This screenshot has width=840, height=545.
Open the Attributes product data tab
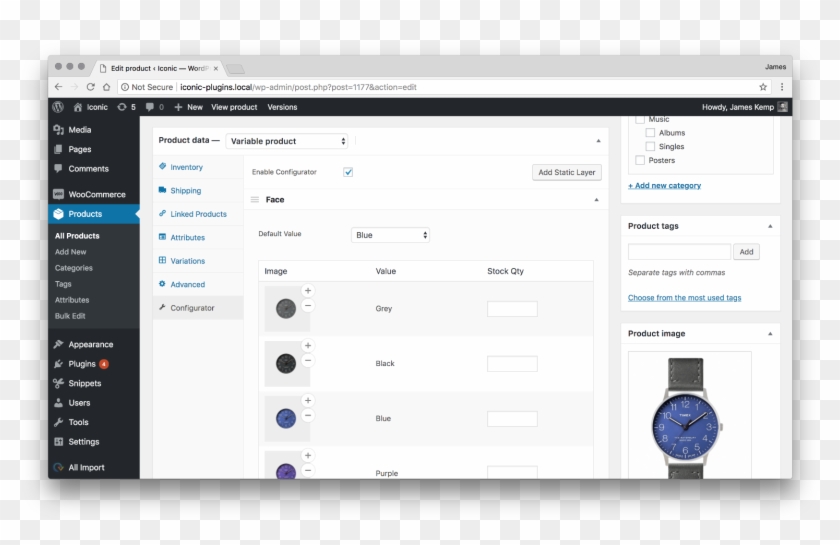coord(198,237)
